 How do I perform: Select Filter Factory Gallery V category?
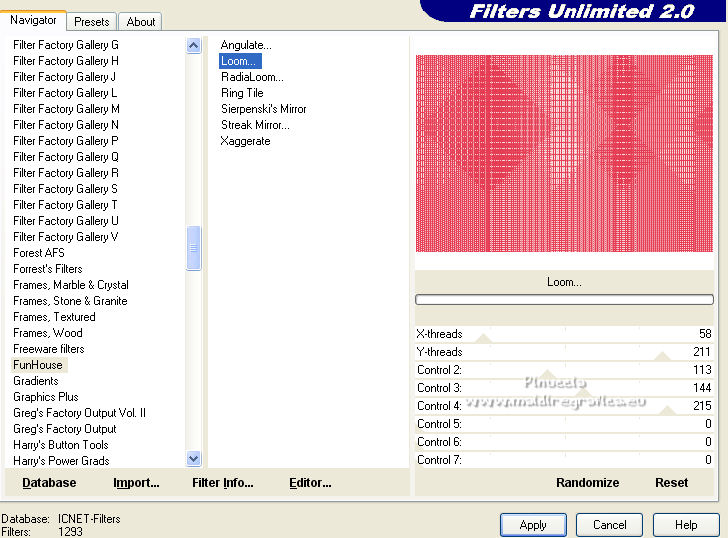[x=65, y=237]
